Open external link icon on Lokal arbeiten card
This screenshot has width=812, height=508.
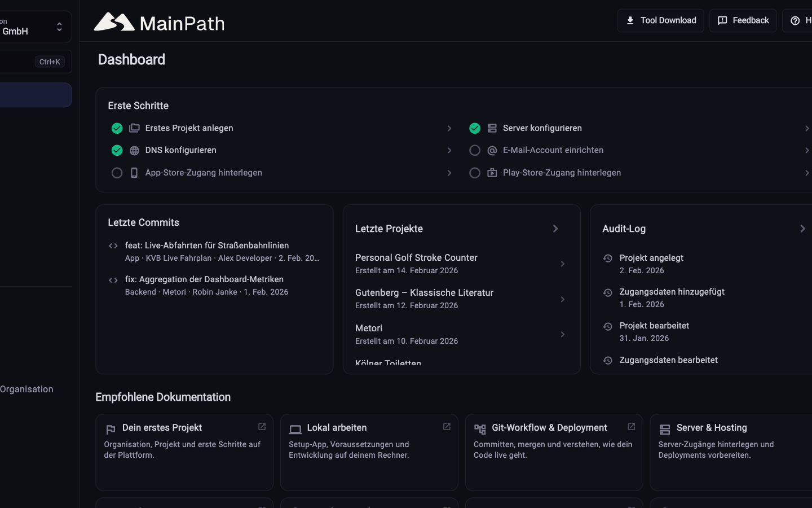447,427
